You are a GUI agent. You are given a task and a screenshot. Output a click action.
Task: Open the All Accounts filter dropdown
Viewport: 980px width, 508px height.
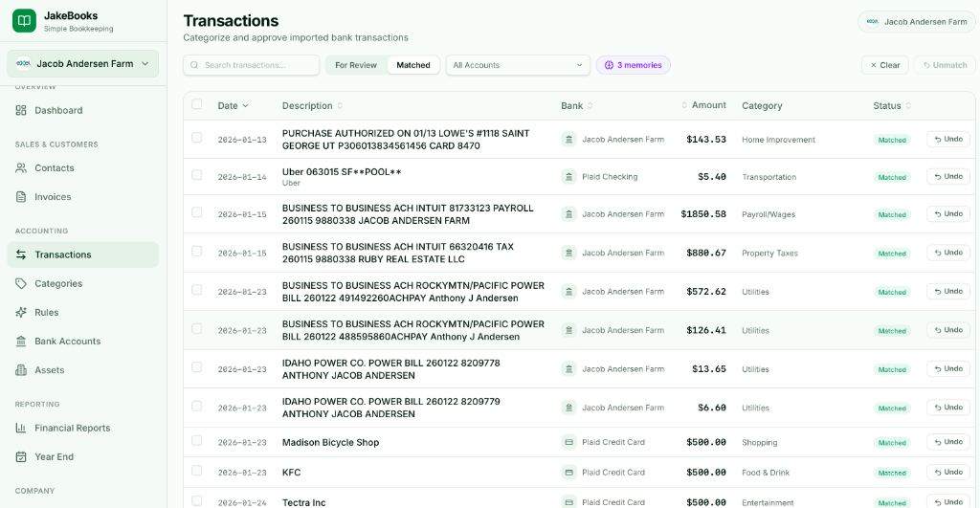[x=518, y=65]
